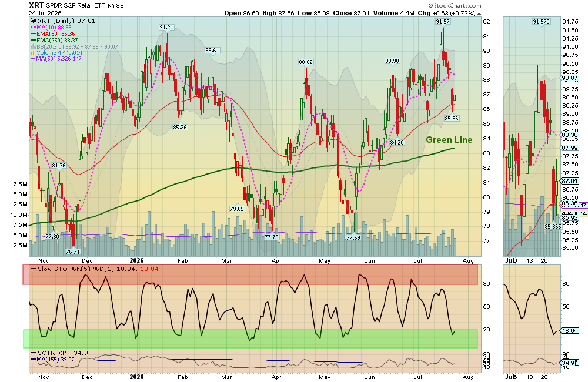The image size is (588, 382).
Task: Click the 85.26 February low label
Action: pos(180,127)
